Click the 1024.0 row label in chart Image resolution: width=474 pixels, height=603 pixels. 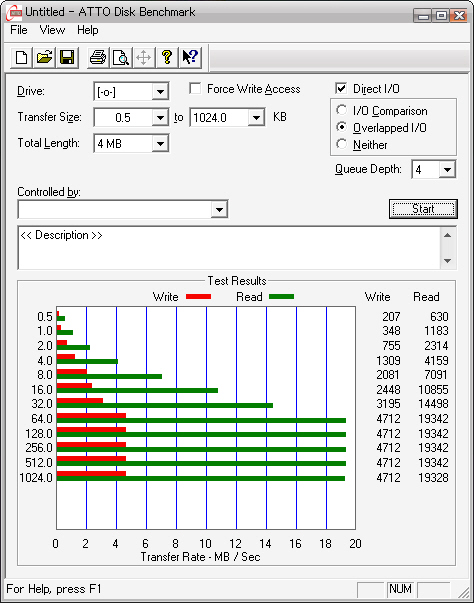click(36, 478)
